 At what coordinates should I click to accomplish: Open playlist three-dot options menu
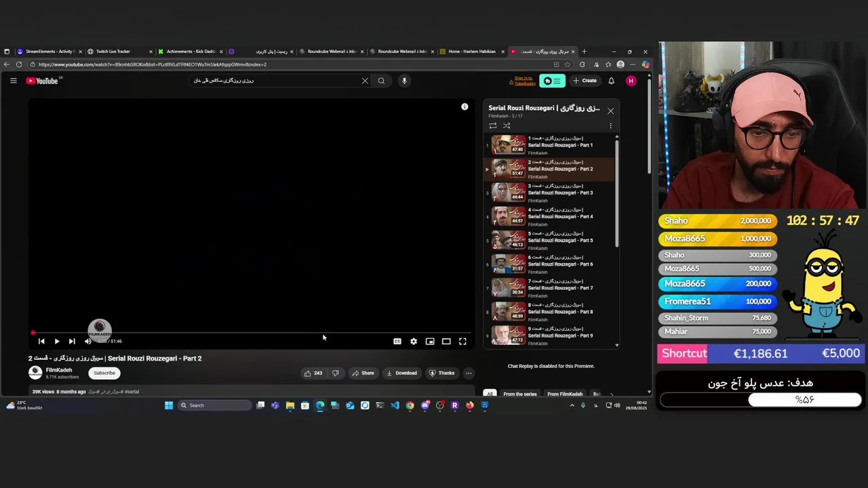point(610,125)
